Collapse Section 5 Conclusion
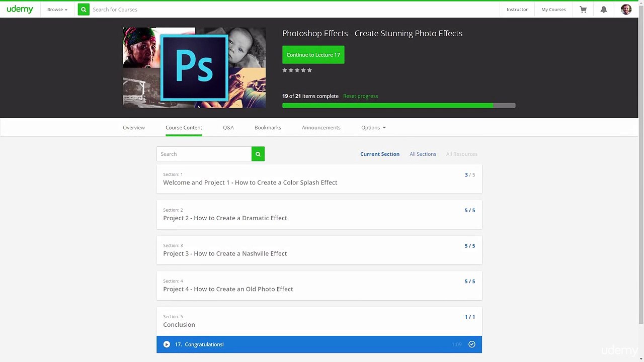 [319, 321]
